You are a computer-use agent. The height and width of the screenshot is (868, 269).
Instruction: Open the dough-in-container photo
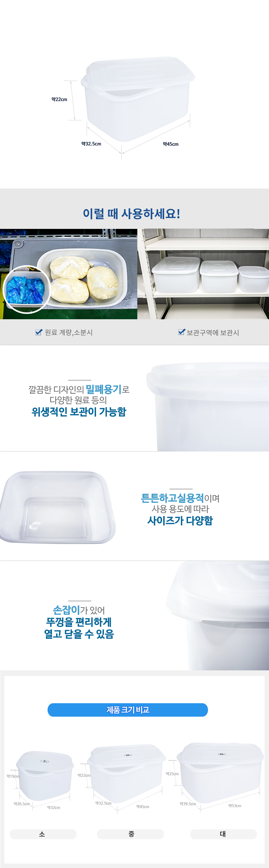tap(69, 274)
